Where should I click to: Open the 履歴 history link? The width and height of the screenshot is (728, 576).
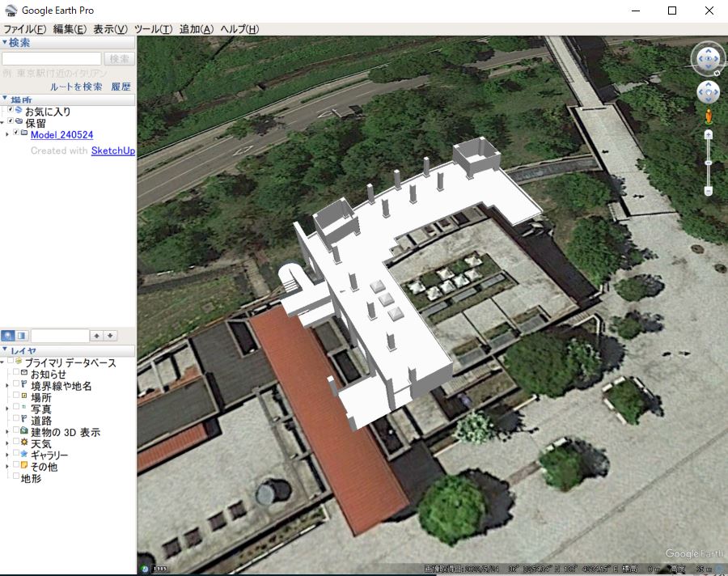click(121, 87)
